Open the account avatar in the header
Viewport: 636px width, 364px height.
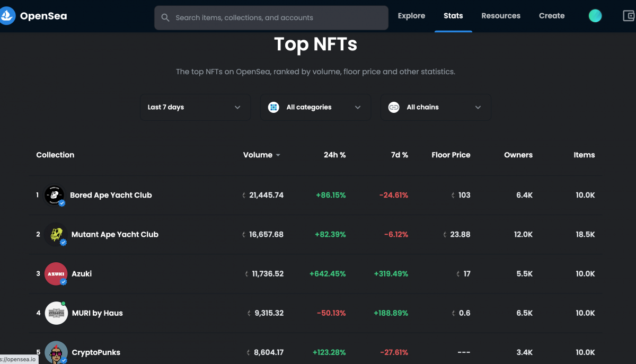(x=595, y=16)
